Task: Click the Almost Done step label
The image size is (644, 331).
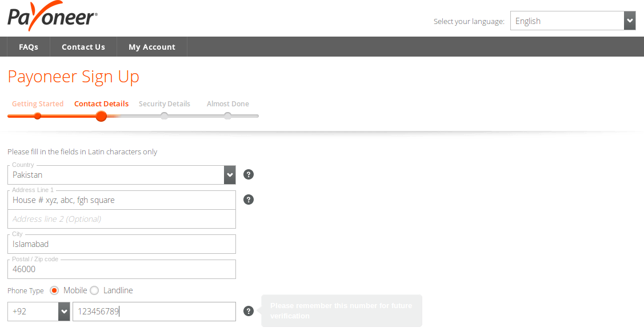Action: pyautogui.click(x=227, y=104)
